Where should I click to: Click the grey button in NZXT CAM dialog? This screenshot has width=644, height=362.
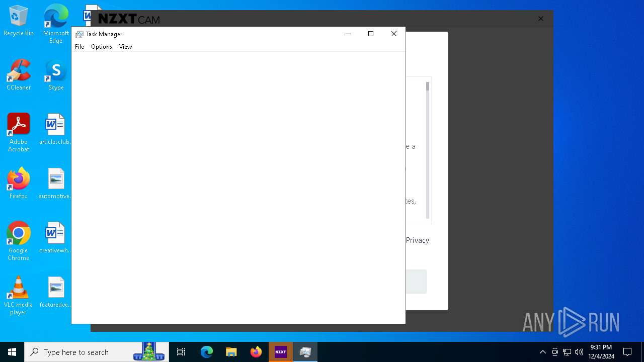click(x=416, y=282)
